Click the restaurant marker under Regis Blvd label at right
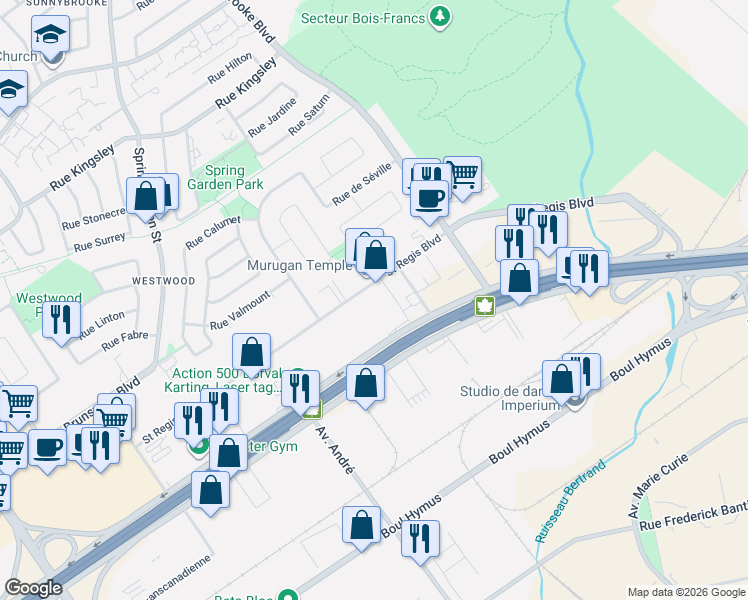The height and width of the screenshot is (600, 748). (x=549, y=230)
